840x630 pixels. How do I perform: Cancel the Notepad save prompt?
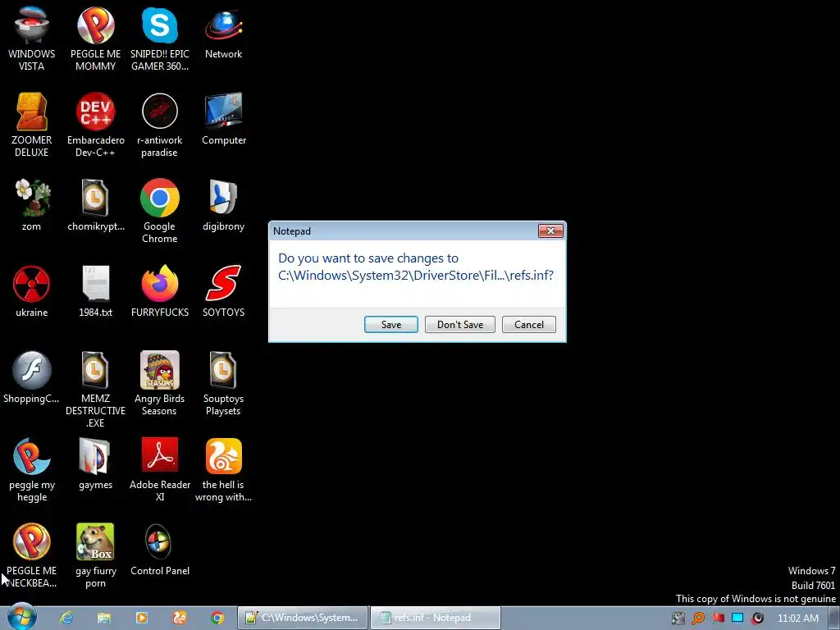point(529,324)
